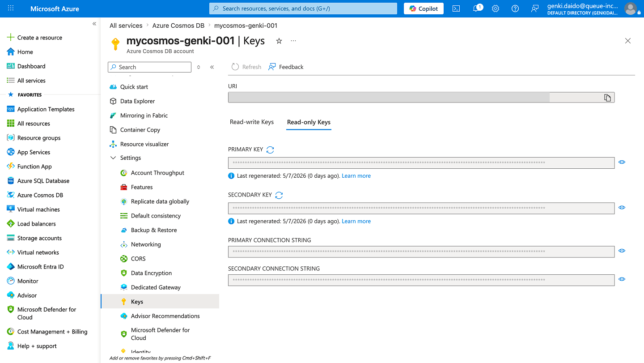The height and width of the screenshot is (363, 644).
Task: Open Container Copy
Action: (x=135, y=130)
